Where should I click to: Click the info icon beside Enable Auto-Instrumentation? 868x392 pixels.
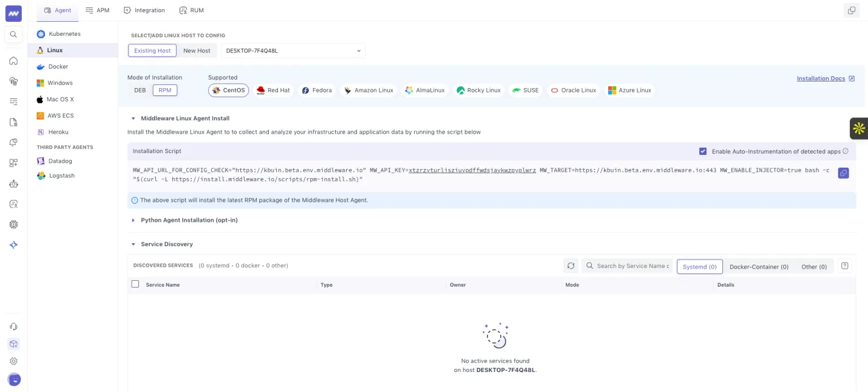click(846, 151)
